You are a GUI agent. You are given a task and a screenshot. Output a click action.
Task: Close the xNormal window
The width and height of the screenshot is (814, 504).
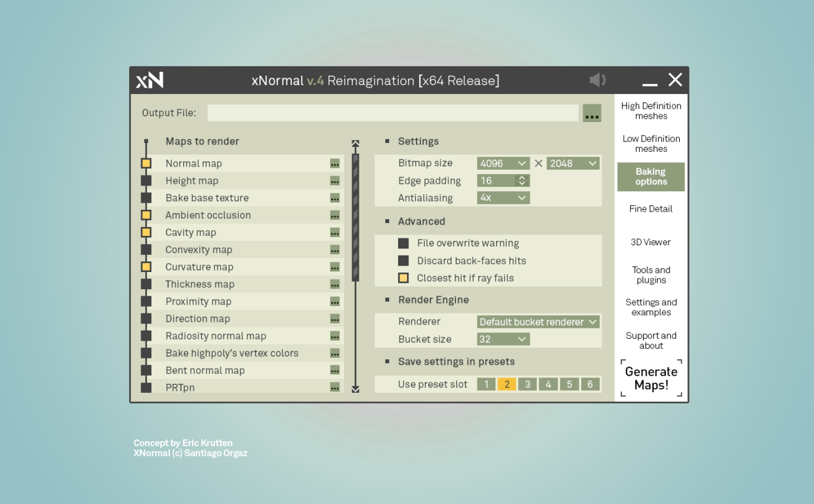[675, 79]
